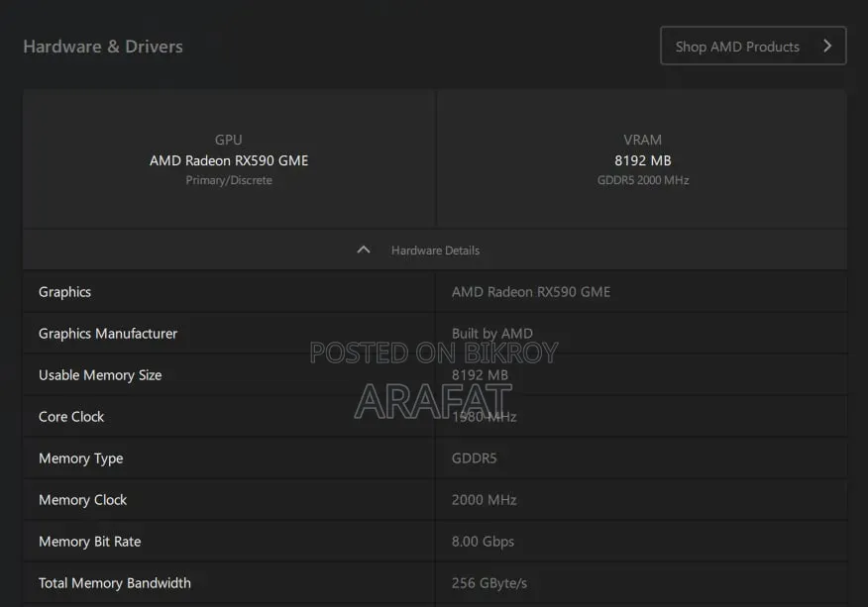Select the Graphics Manufacturer label

[108, 334]
